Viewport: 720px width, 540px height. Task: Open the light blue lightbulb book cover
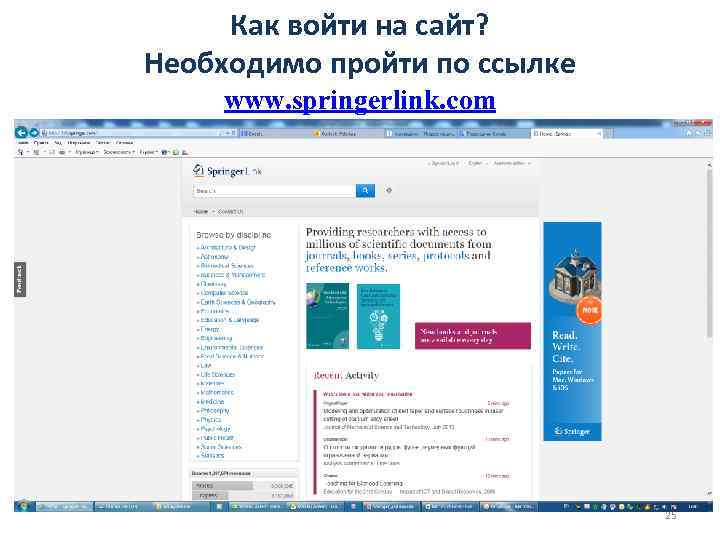(378, 316)
